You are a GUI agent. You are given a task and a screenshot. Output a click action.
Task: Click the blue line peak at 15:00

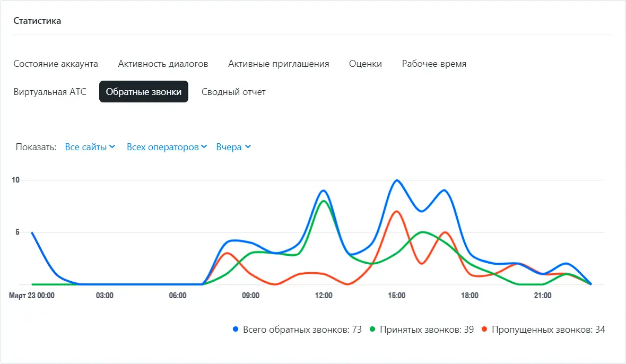396,180
